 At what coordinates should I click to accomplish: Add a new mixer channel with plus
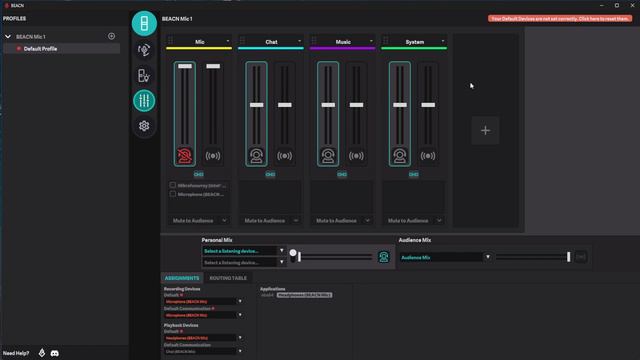point(485,131)
